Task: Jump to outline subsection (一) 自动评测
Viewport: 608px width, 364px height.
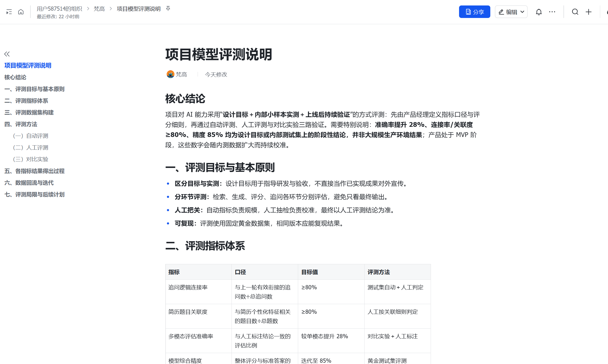Action: [x=31, y=136]
